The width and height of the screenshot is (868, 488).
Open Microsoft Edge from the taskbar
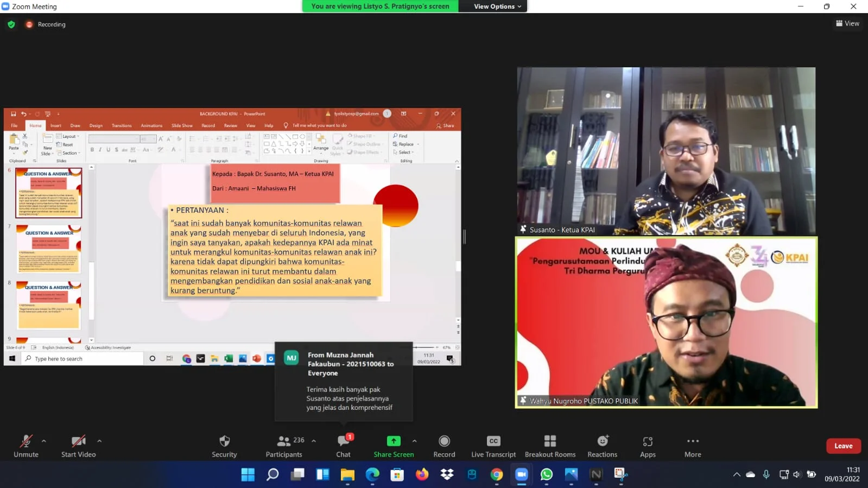click(x=372, y=474)
